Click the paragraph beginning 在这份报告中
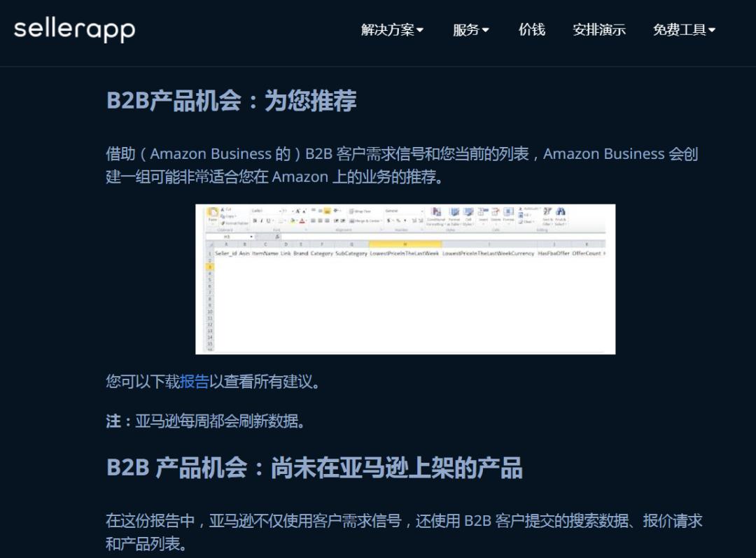Image resolution: width=756 pixels, height=558 pixels. click(x=404, y=532)
